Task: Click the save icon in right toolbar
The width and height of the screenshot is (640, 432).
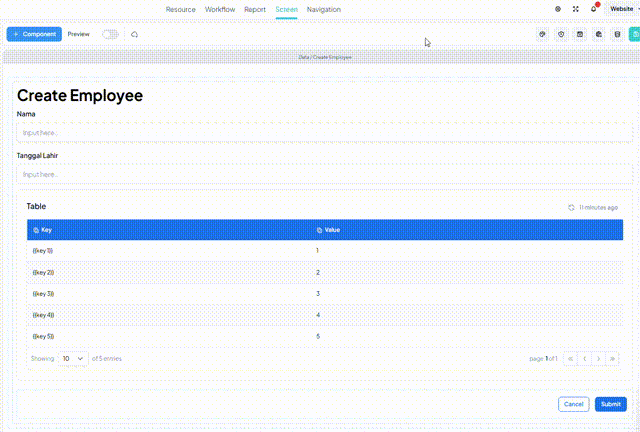Action: pos(580,34)
